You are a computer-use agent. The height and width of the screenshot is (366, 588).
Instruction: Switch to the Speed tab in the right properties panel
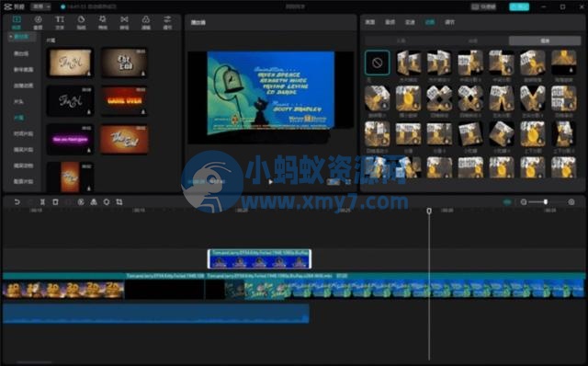410,22
